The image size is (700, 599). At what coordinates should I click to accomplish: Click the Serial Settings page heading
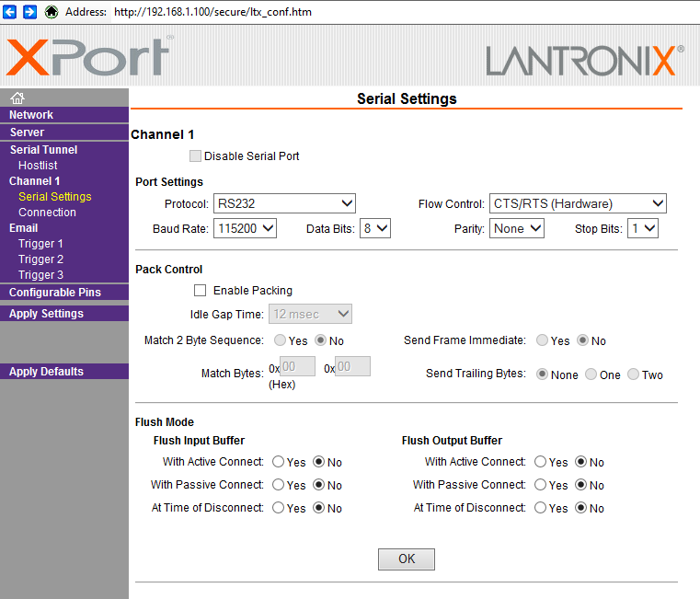point(407,98)
